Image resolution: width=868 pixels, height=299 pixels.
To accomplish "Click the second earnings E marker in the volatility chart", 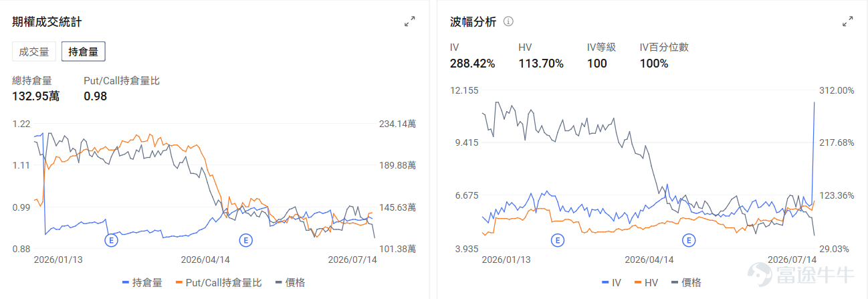I will [x=688, y=239].
